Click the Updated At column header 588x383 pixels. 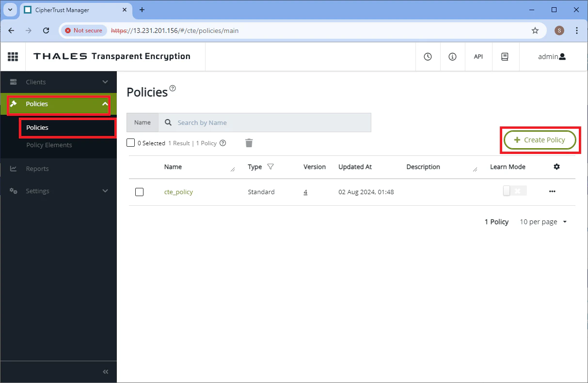355,167
